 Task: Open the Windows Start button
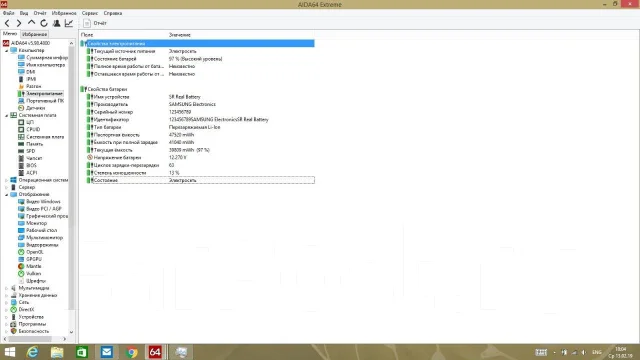(9, 352)
